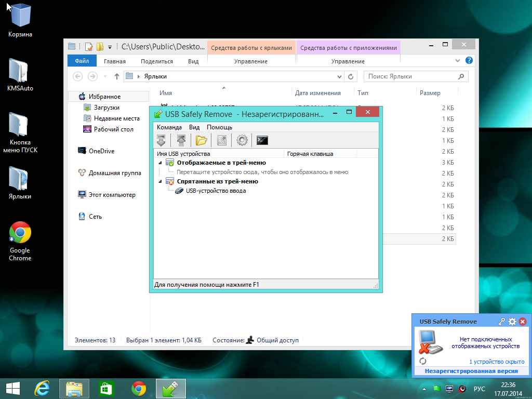This screenshot has height=399, width=532.
Task: Open Explorer help question mark icon
Action: [x=469, y=60]
